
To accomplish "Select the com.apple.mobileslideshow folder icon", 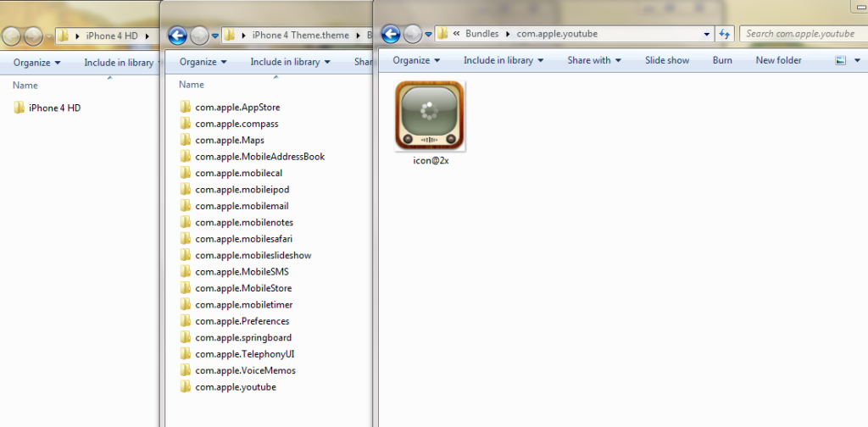I will pyautogui.click(x=186, y=255).
